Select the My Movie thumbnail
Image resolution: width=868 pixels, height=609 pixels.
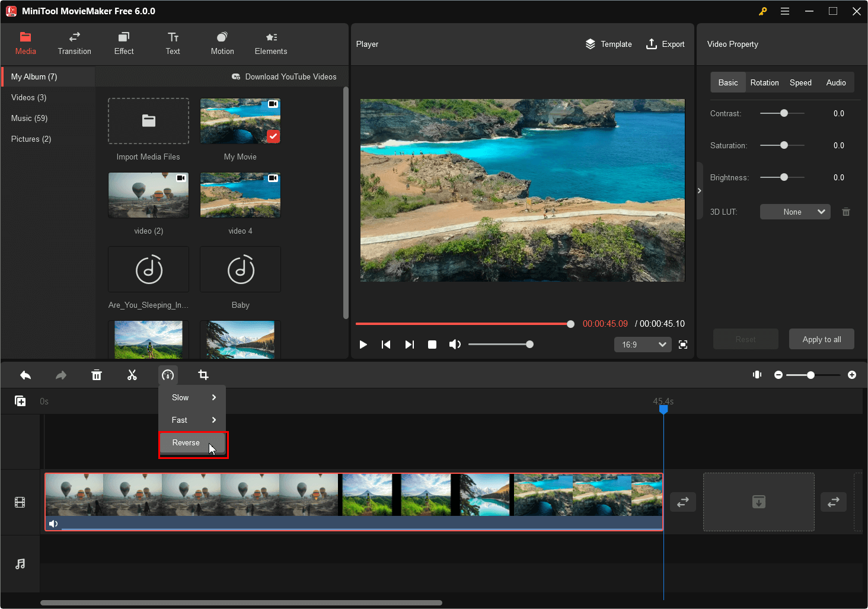pyautogui.click(x=240, y=121)
